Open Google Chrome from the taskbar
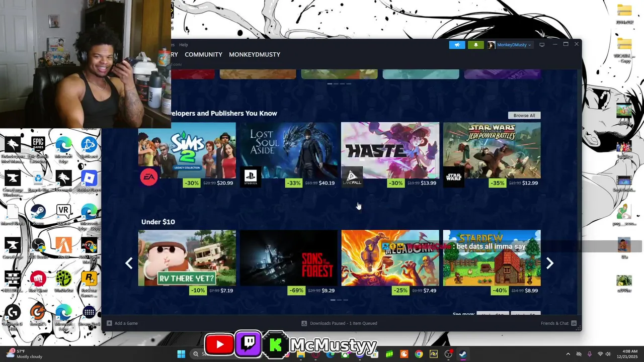644x362 pixels. [x=419, y=354]
